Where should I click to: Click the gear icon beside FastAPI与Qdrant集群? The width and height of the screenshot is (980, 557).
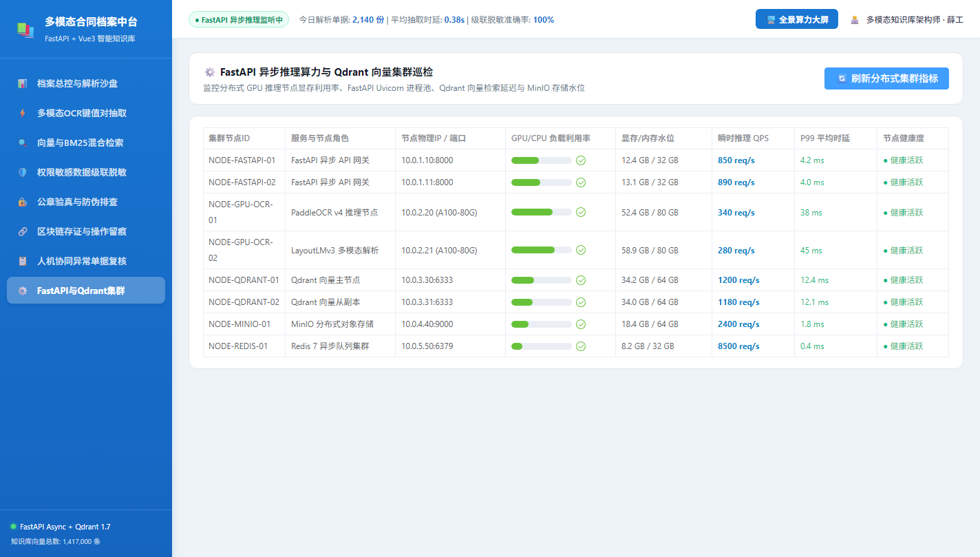[x=23, y=291]
